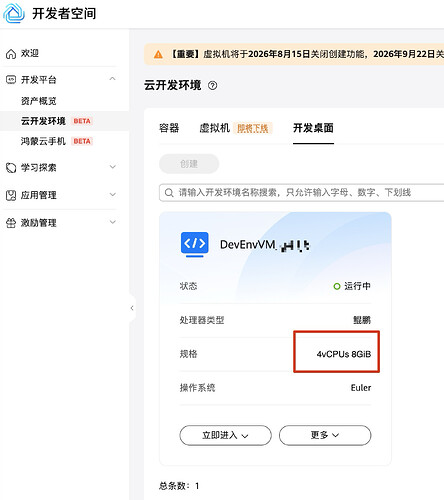Click the 状态 label in the card
This screenshot has width=444, height=500.
(x=189, y=286)
